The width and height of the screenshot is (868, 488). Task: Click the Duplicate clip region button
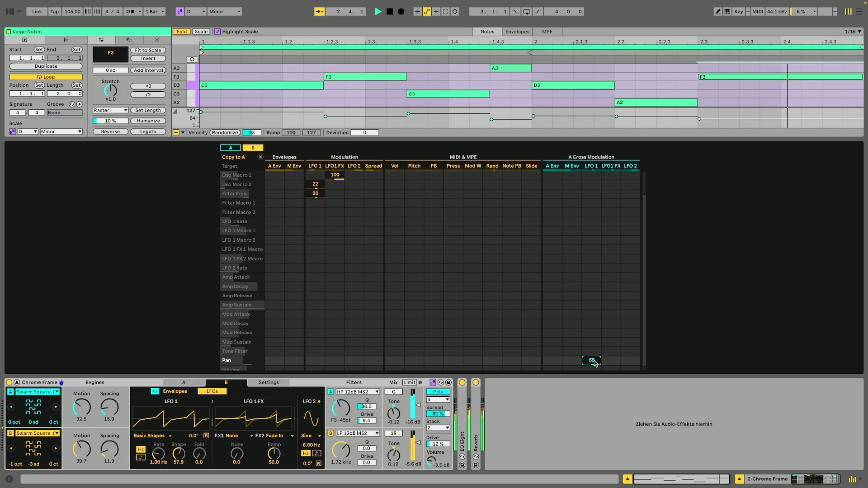pos(46,66)
